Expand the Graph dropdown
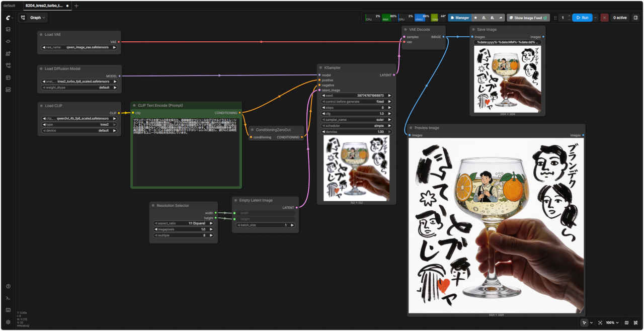Viewport: 644px width, 331px height. click(33, 18)
